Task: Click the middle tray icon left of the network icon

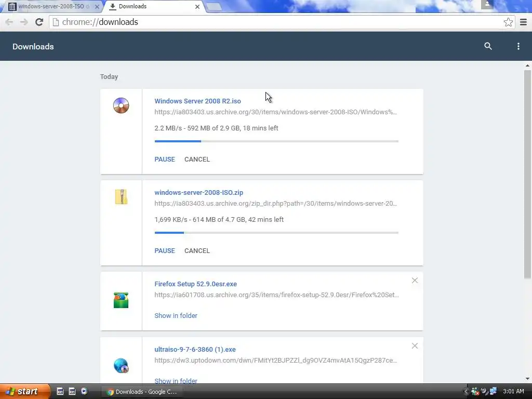Action: coord(484,391)
